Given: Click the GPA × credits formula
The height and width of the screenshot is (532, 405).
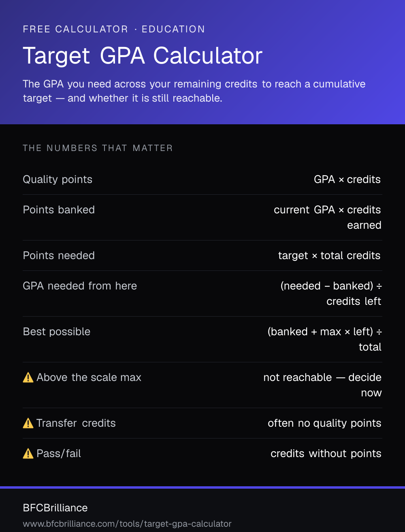Looking at the screenshot, I should click(x=347, y=179).
